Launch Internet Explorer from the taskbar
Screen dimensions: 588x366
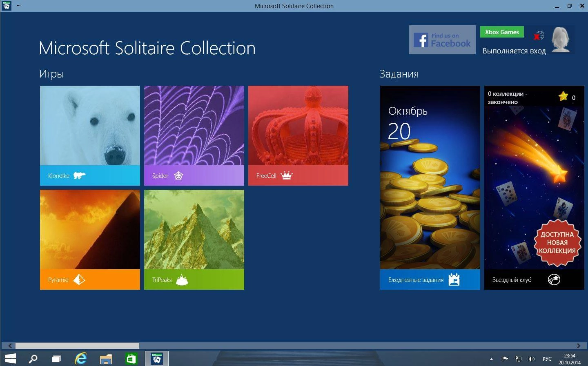click(x=81, y=359)
